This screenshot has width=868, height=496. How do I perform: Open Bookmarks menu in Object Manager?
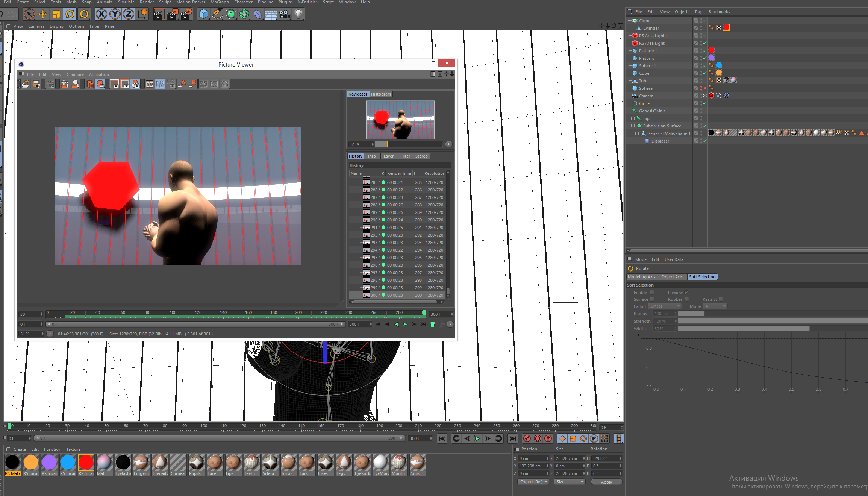[x=719, y=12]
